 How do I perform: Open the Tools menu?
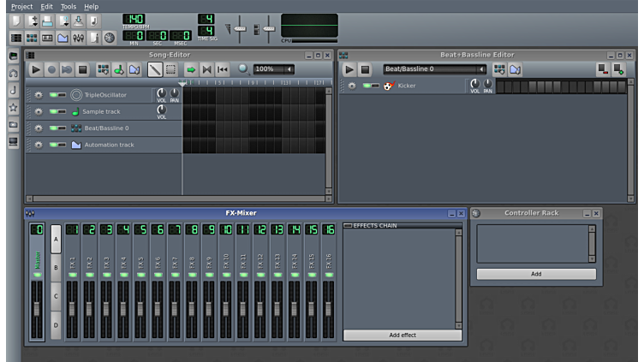pyautogui.click(x=68, y=6)
